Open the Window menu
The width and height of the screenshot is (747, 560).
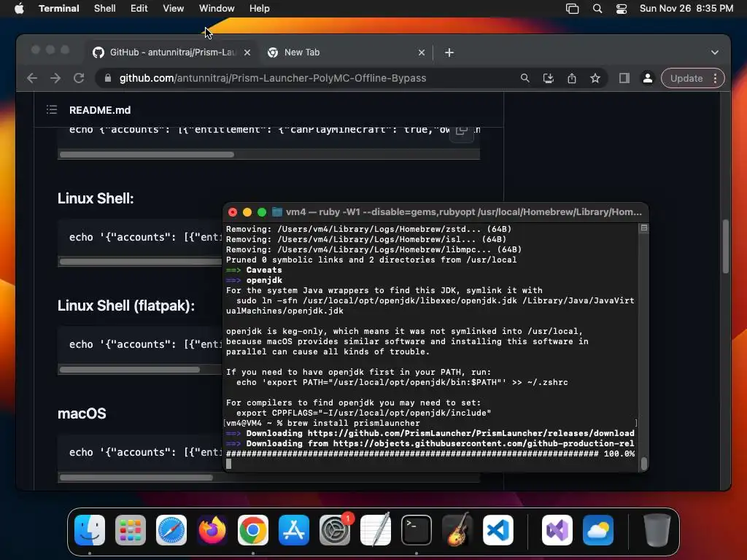[217, 9]
